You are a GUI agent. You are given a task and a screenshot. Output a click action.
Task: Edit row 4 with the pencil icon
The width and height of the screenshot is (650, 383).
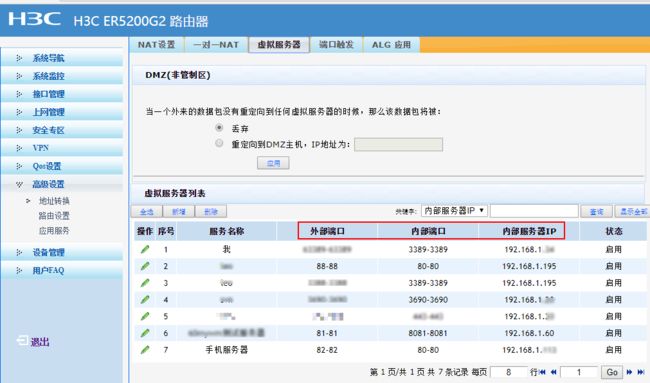(x=145, y=299)
